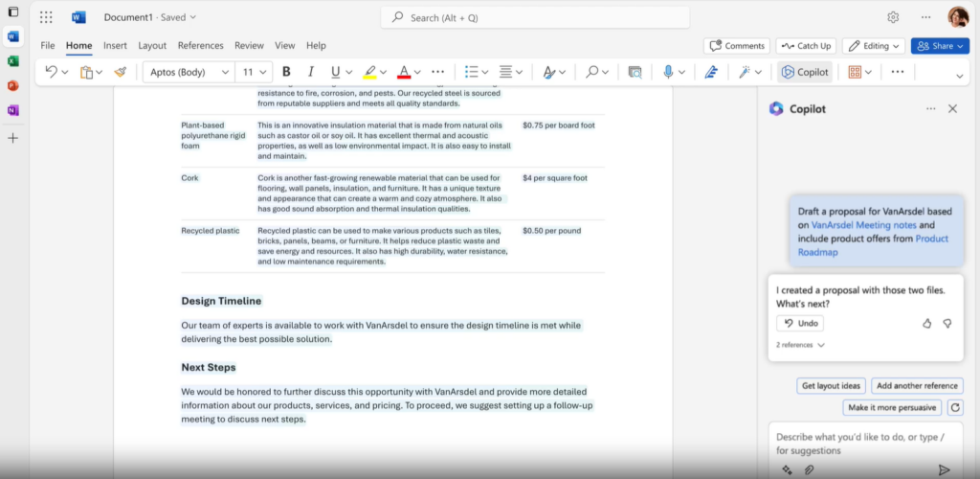Open the Insert tab
980x479 pixels.
pos(115,45)
